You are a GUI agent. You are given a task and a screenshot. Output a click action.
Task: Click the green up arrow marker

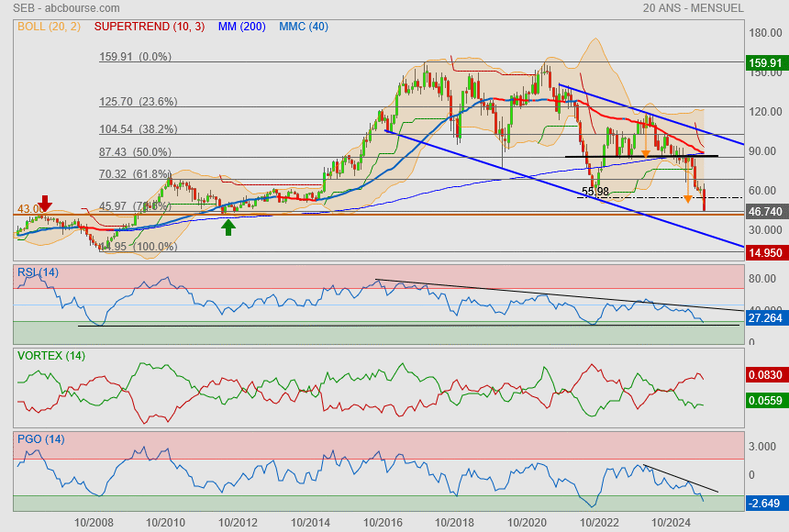[x=228, y=227]
